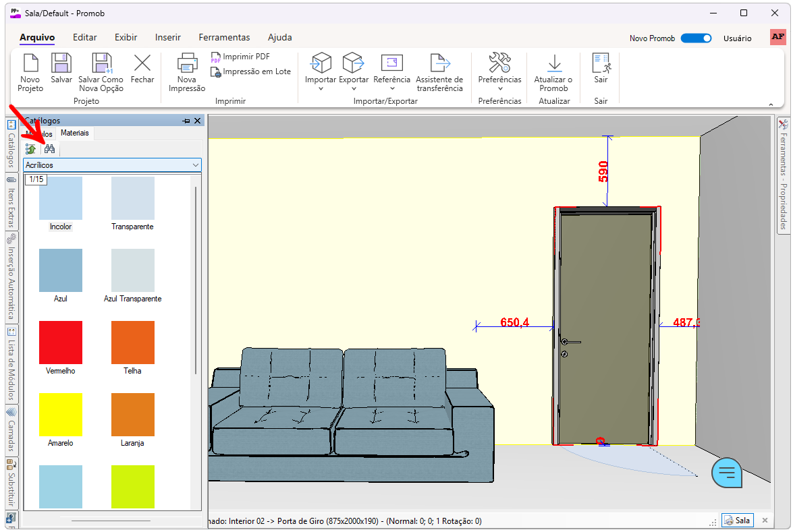Viewport: 793px width, 532px height.
Task: Collapse the ribbon with the chevron
Action: [x=771, y=104]
